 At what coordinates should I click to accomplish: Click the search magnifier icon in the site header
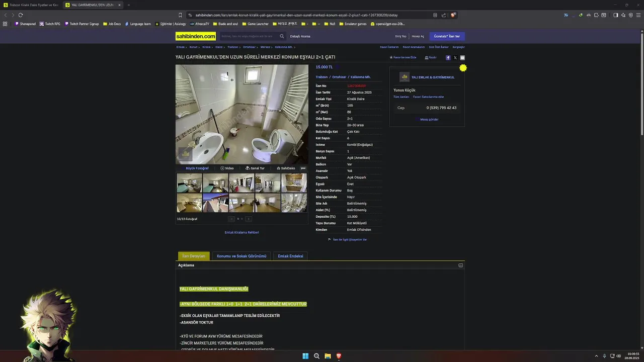click(x=282, y=36)
